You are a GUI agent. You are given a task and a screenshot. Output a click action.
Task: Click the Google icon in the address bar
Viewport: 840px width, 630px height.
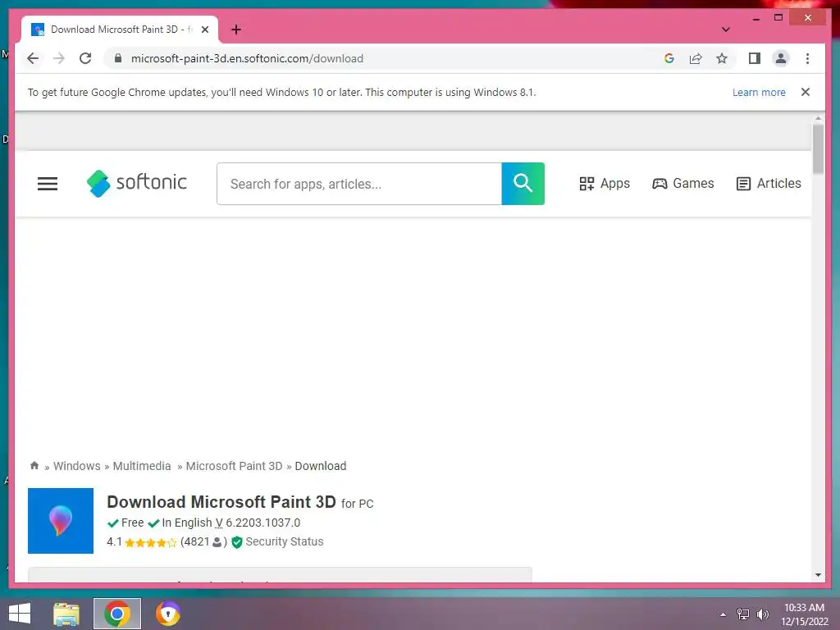tap(669, 58)
